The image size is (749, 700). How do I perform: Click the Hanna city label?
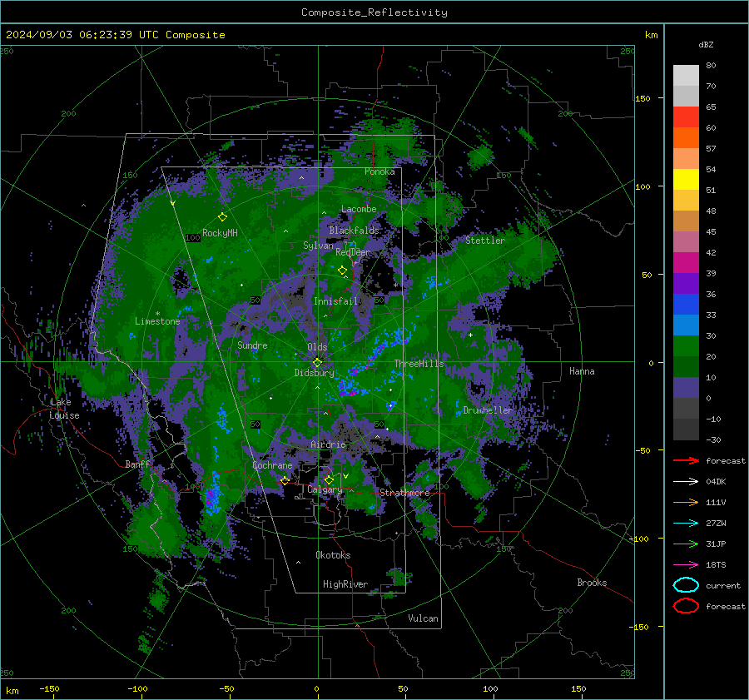coord(582,371)
